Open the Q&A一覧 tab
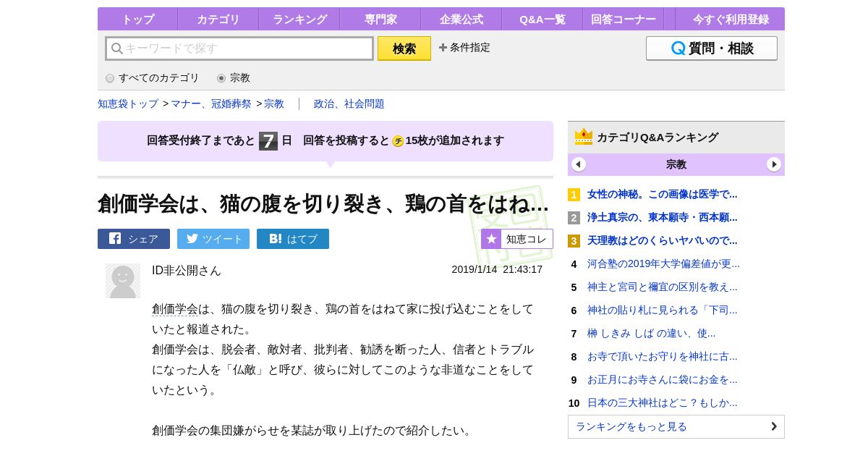868x456 pixels. coord(542,19)
